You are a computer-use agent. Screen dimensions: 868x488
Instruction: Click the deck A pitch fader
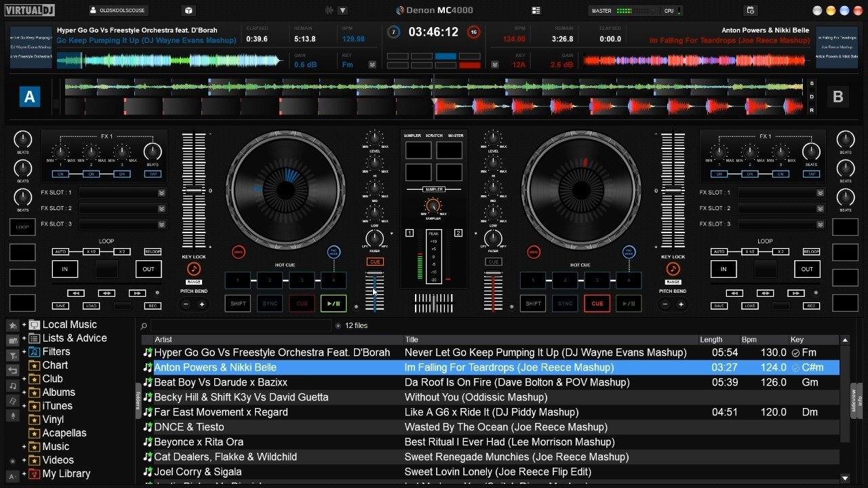coord(193,190)
